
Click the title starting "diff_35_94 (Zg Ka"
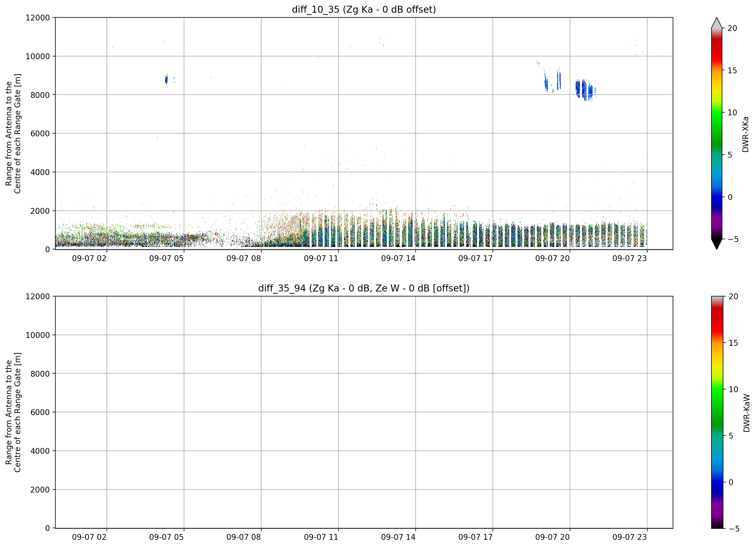[x=364, y=288]
